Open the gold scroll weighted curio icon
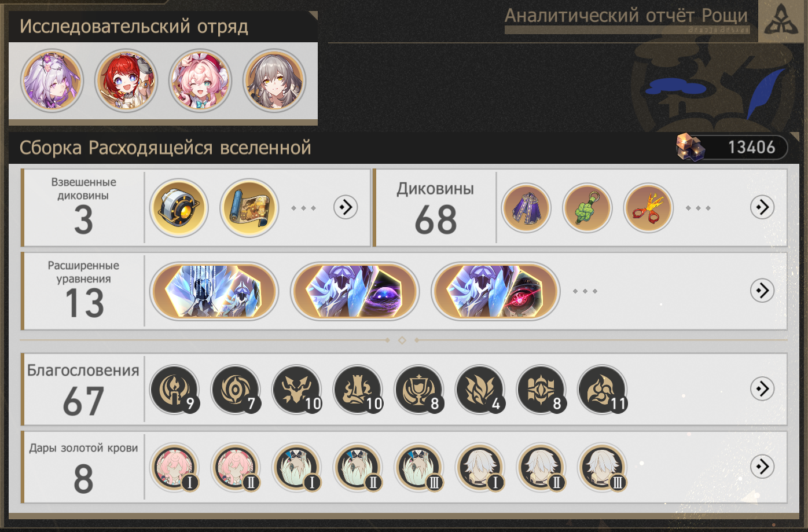This screenshot has width=808, height=532. [x=249, y=207]
